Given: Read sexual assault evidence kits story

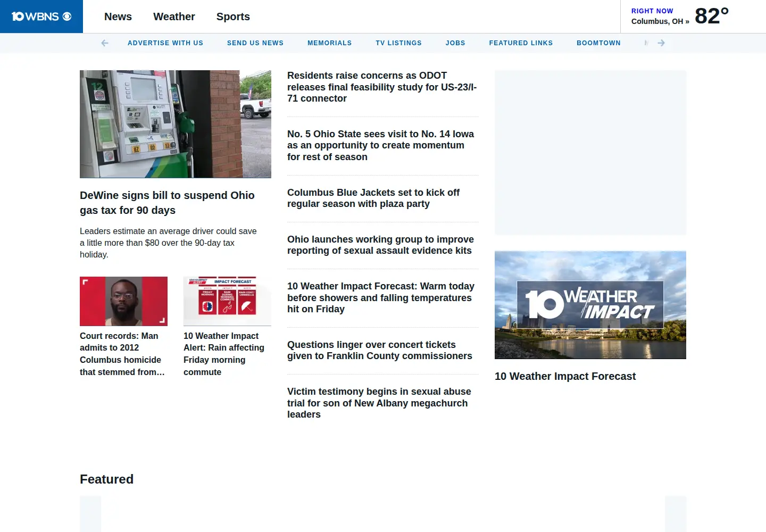Looking at the screenshot, I should [380, 245].
